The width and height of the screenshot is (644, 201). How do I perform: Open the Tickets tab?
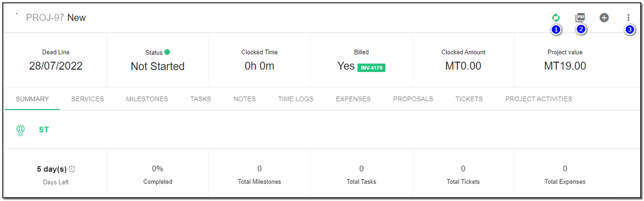[469, 99]
